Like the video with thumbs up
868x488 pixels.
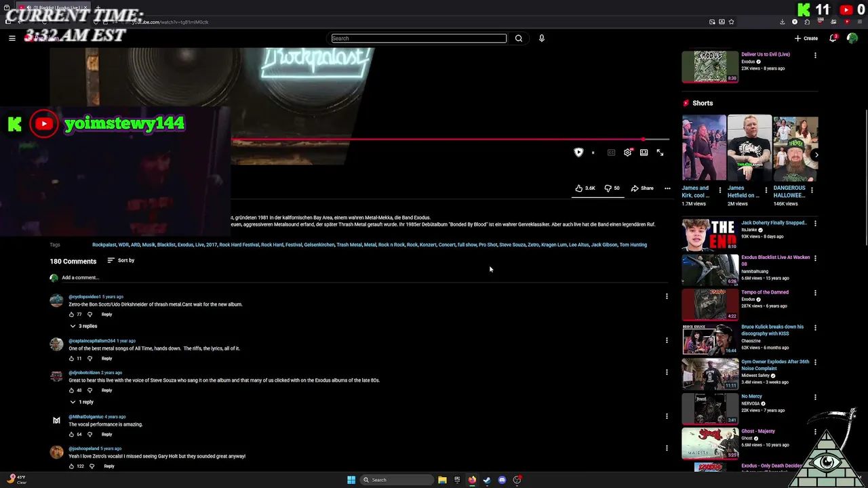pyautogui.click(x=585, y=188)
